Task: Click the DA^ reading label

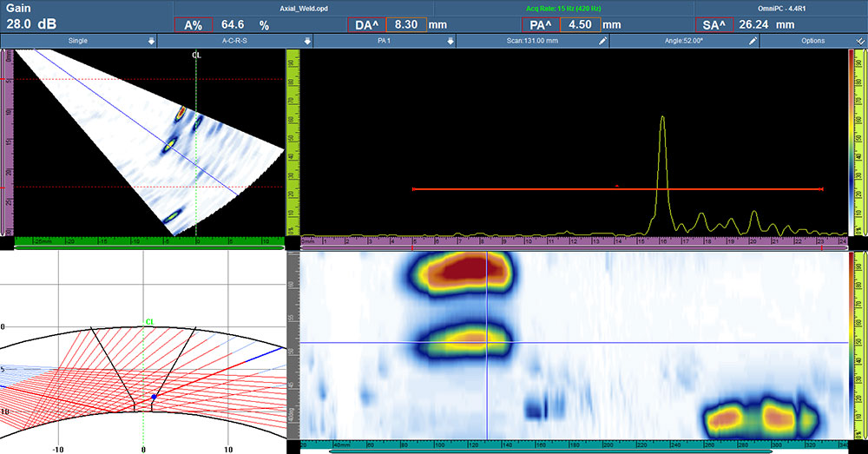Action: click(x=365, y=25)
